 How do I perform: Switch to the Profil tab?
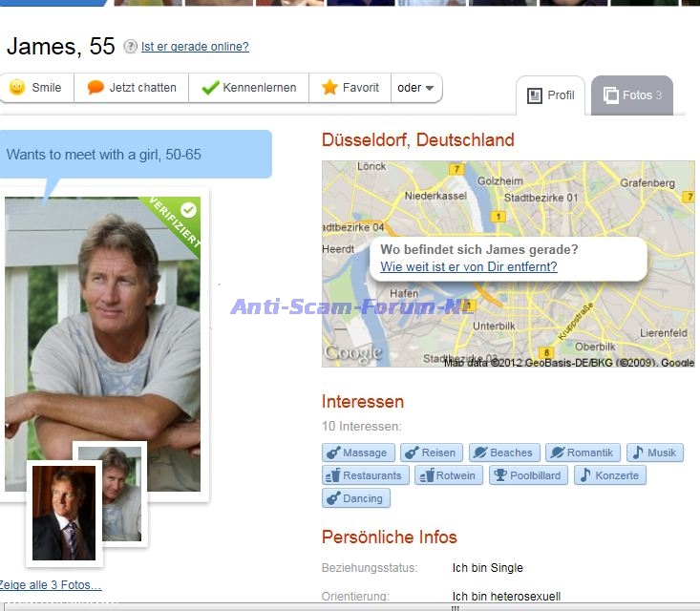click(550, 95)
